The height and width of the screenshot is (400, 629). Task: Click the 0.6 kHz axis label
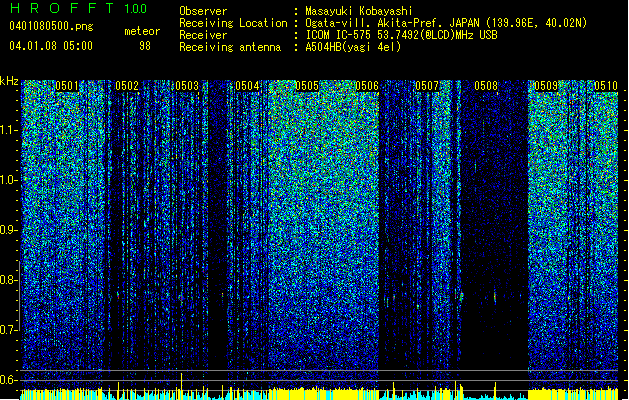coord(9,380)
